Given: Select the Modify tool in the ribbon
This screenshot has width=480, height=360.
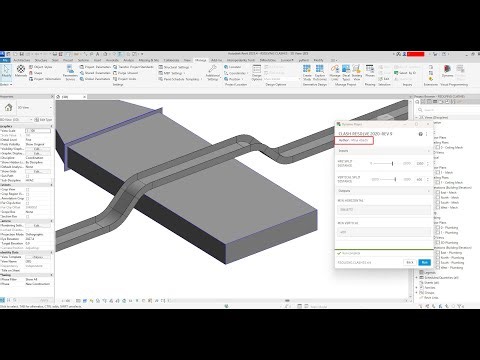Looking at the screenshot, I should click(x=6, y=72).
